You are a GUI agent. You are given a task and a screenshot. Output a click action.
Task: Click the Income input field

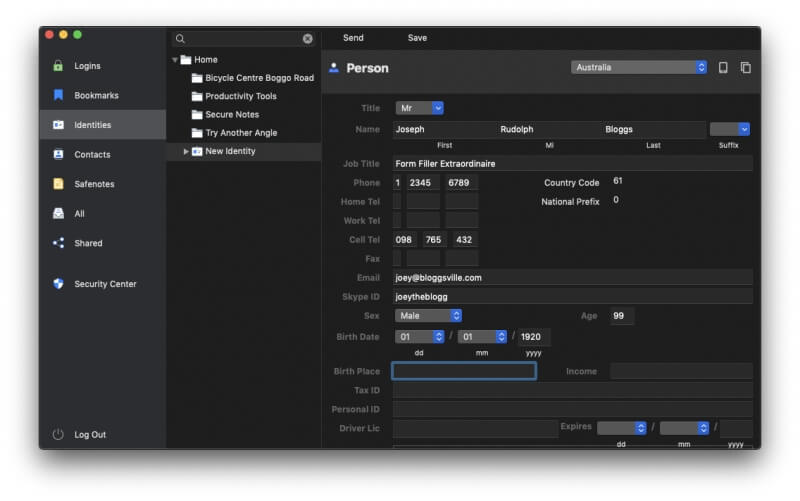[x=681, y=371]
